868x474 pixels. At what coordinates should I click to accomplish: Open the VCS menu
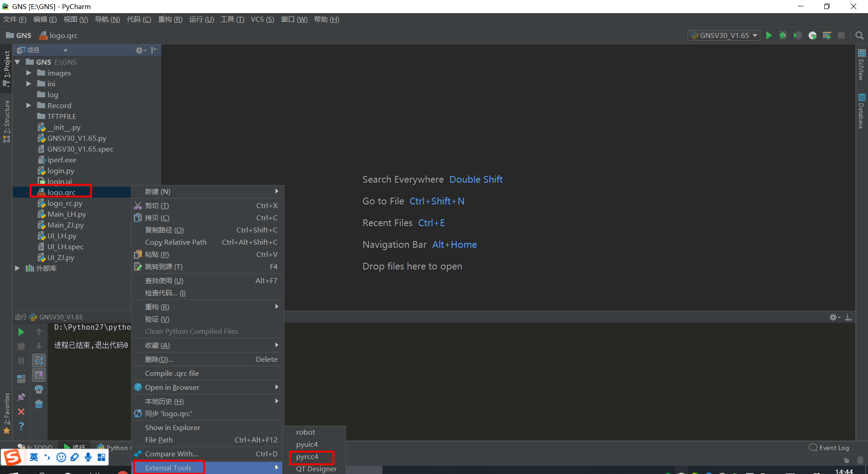(261, 19)
